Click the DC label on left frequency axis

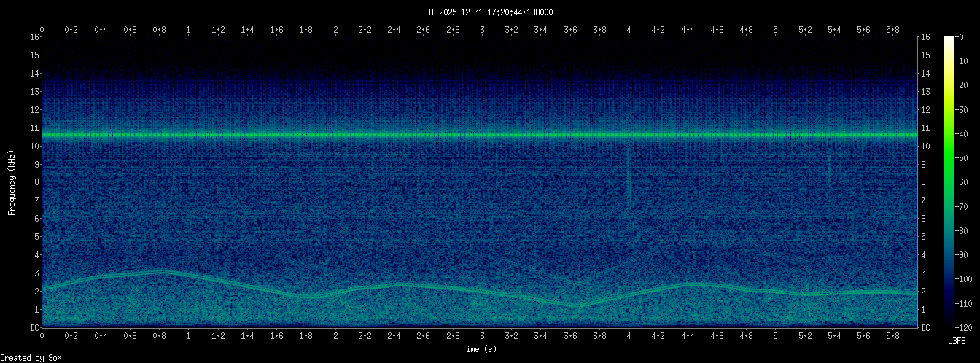[34, 328]
